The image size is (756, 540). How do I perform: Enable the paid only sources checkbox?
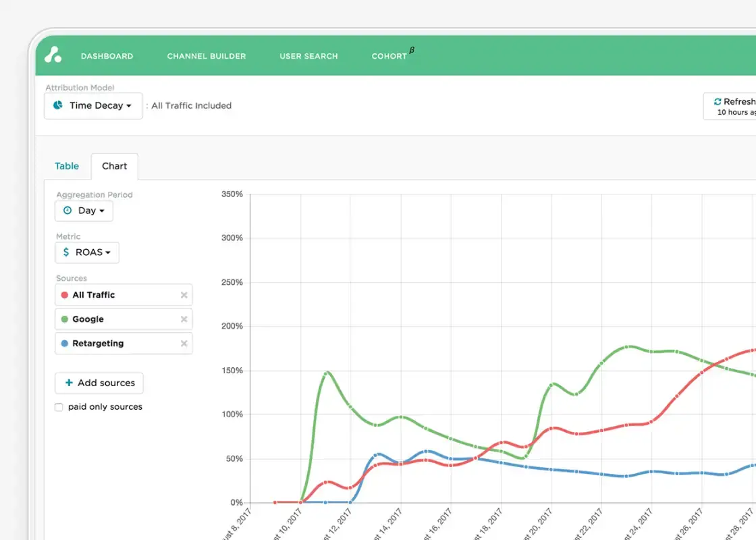coord(59,406)
